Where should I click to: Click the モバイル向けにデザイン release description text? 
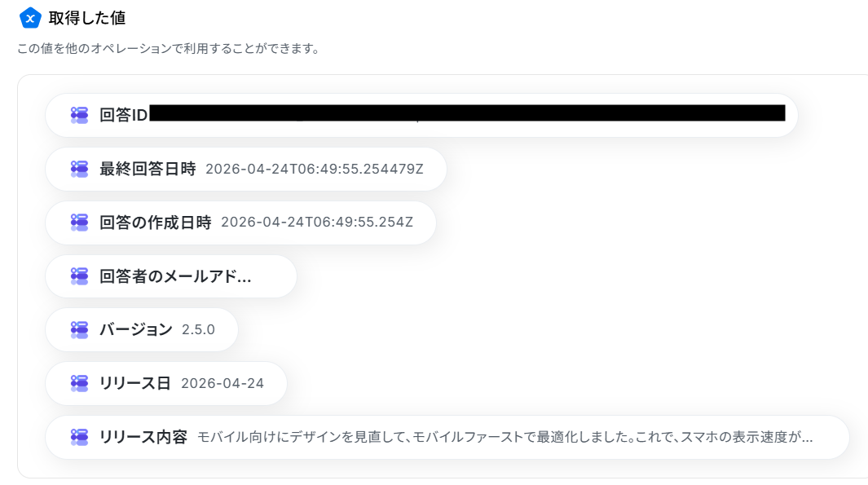point(504,438)
